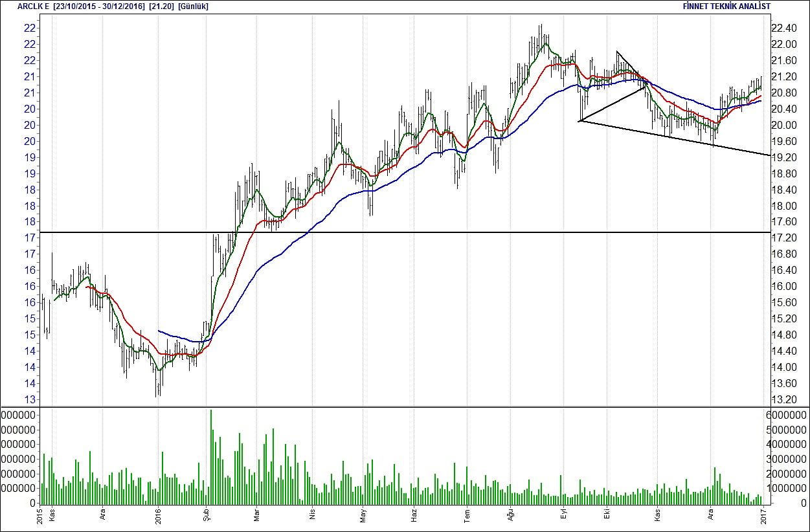Click the 15.60 label on right price axis
The height and width of the screenshot is (532, 810).
click(x=784, y=303)
